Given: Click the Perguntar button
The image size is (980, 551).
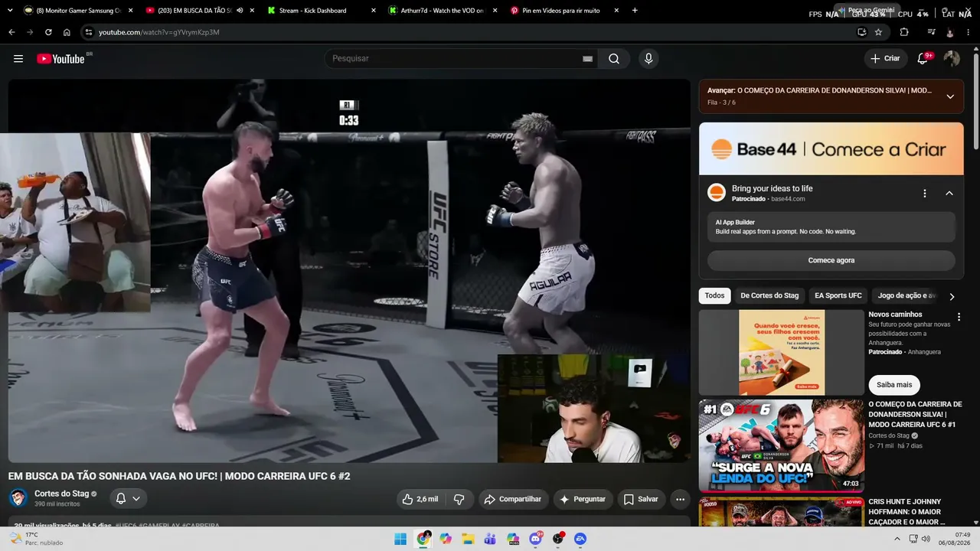Looking at the screenshot, I should click(x=583, y=499).
